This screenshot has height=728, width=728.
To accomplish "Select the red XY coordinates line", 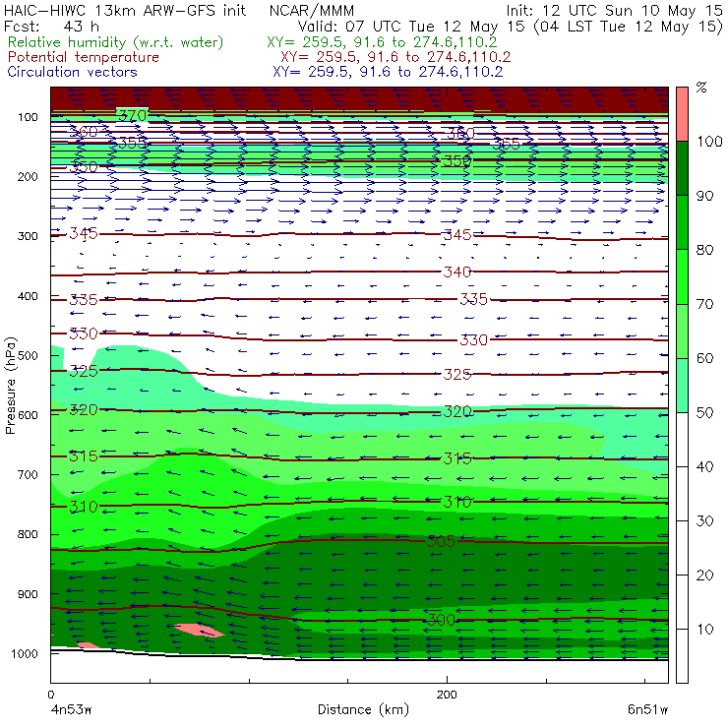I will (395, 57).
